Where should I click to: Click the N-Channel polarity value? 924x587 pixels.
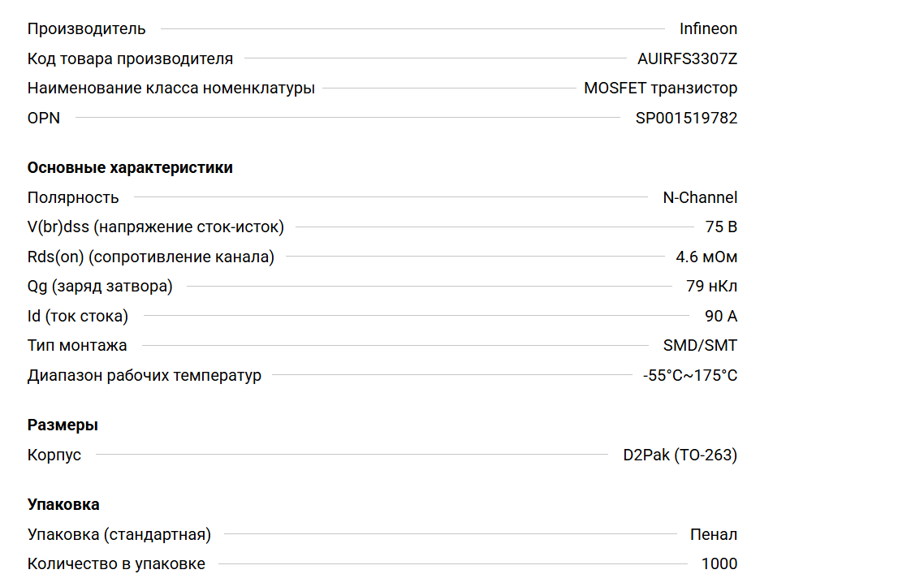700,197
